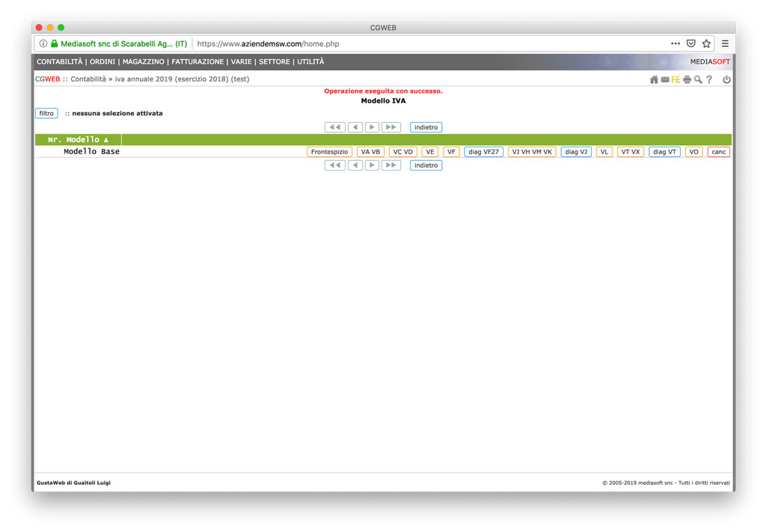Image resolution: width=766 pixels, height=532 pixels.
Task: Open the FATTURAZIONE menu
Action: point(197,61)
